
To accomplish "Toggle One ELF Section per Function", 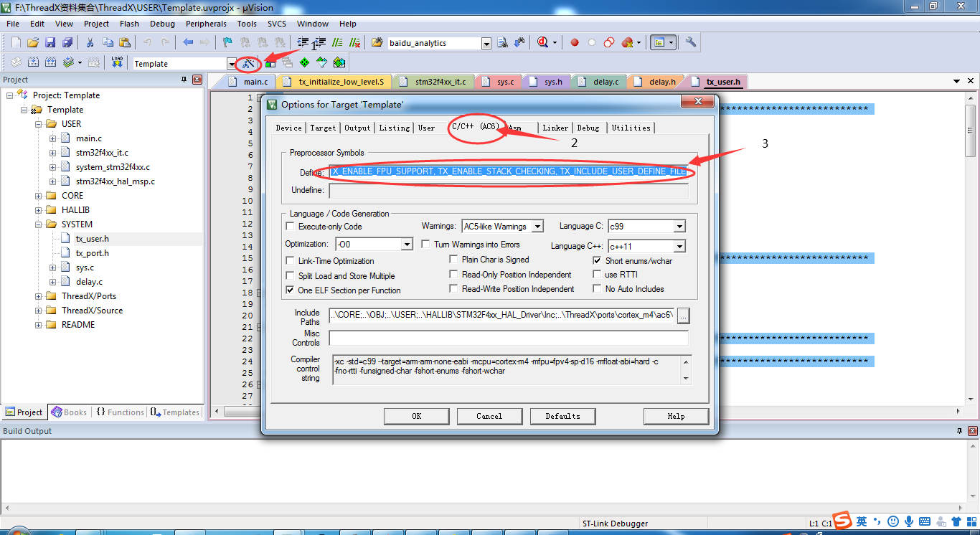I will (291, 290).
